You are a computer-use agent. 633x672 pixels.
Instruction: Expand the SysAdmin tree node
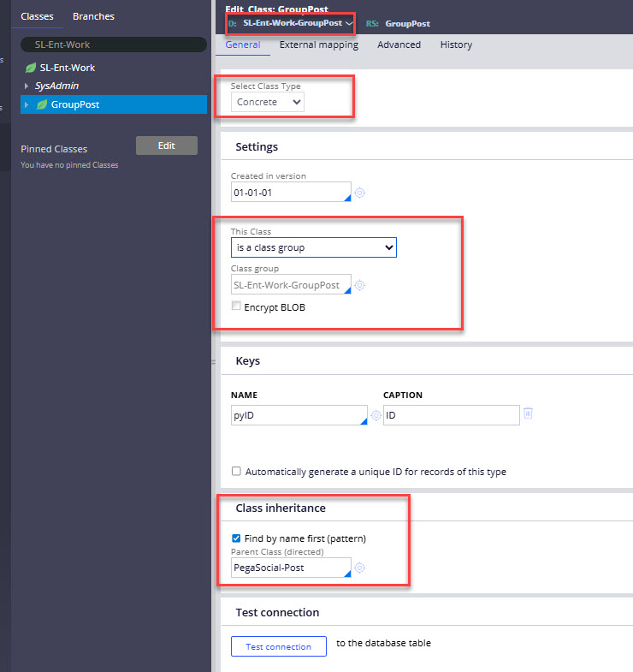point(27,86)
